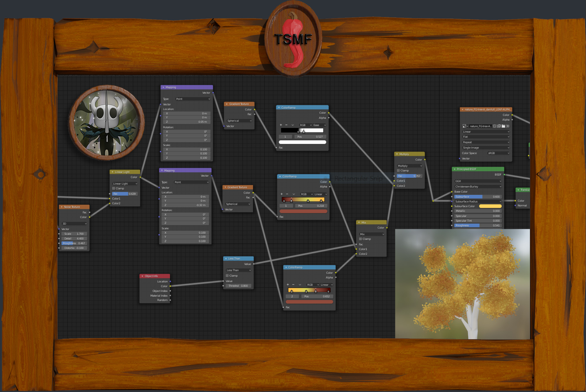Open Ease interpolation dropdown in top ColorRamp
The image size is (586, 392).
coord(319,125)
